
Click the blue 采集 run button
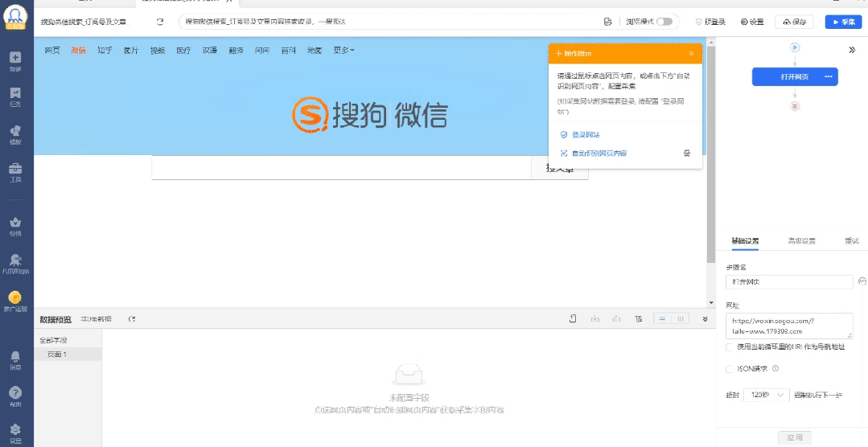[844, 22]
